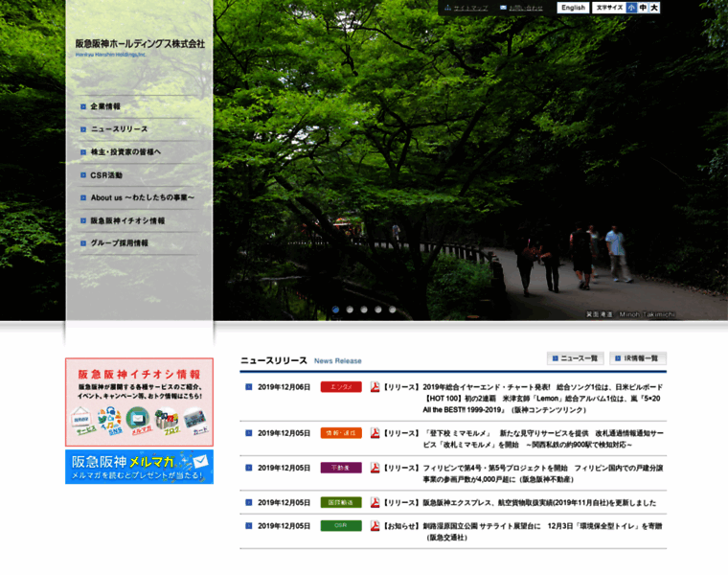Open the 阪急阪神イチオシ情報 pink banner
Image resolution: width=728 pixels, height=575 pixels.
coord(139,402)
